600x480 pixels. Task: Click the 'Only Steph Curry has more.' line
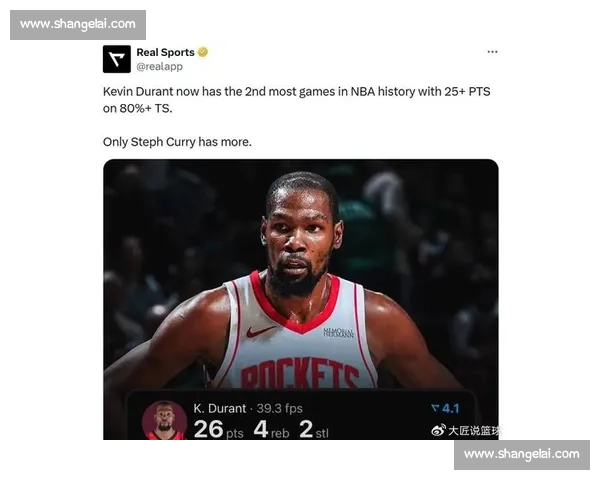(x=177, y=142)
